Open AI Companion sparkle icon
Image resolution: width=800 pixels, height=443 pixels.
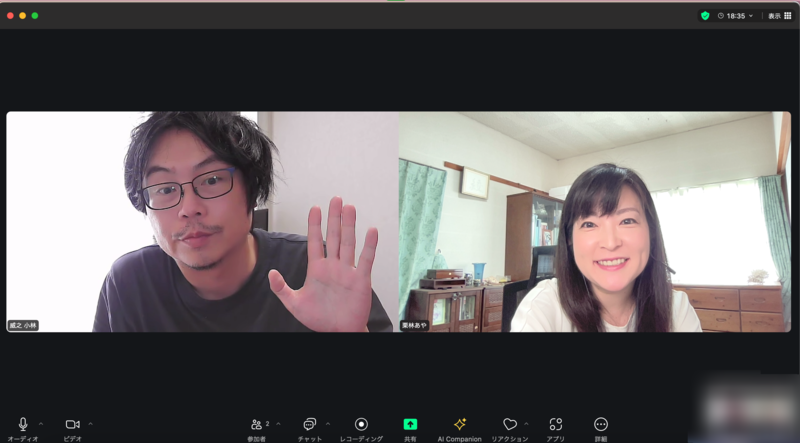(x=459, y=425)
